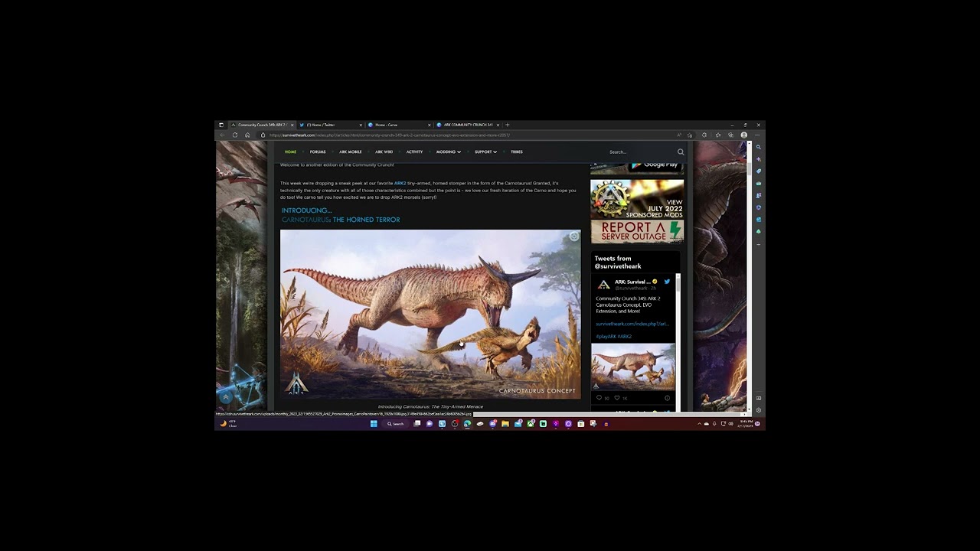The image size is (980, 551).
Task: Open the TRIBES nav item
Action: [517, 152]
